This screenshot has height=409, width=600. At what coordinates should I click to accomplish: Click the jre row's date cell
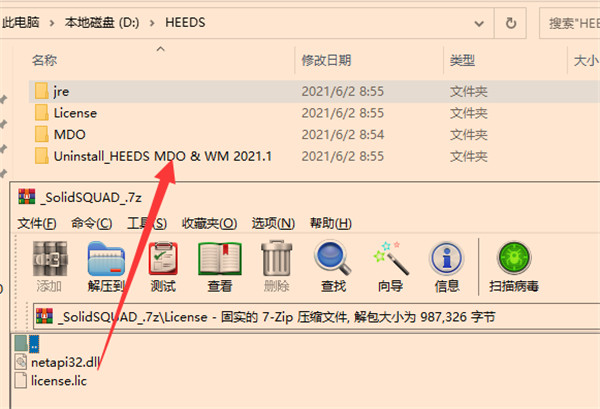(342, 91)
